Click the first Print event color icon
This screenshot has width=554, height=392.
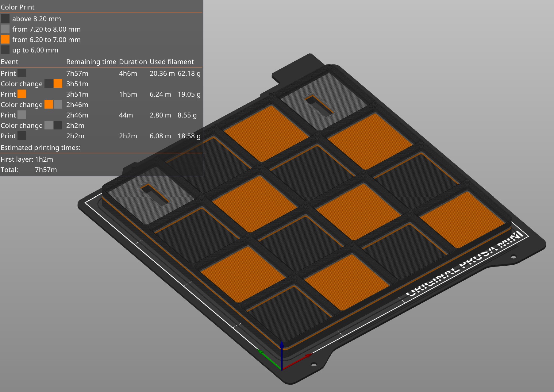[22, 73]
